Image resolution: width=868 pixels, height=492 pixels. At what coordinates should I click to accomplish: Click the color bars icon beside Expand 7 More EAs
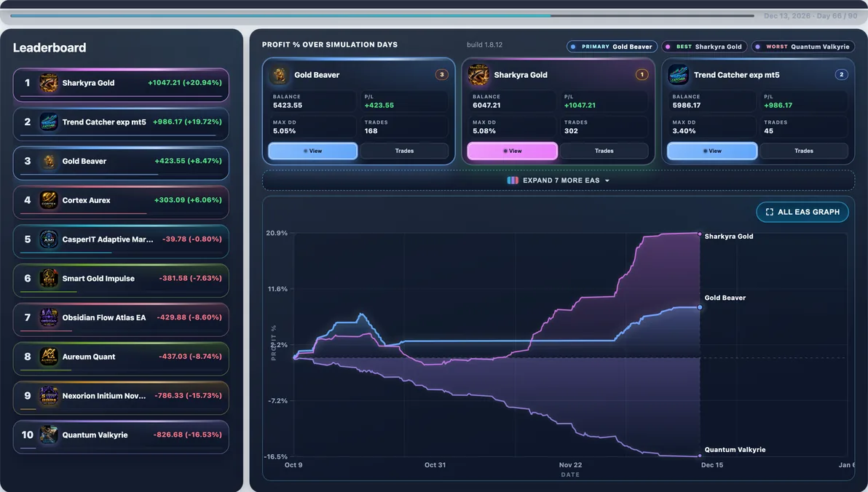point(513,180)
